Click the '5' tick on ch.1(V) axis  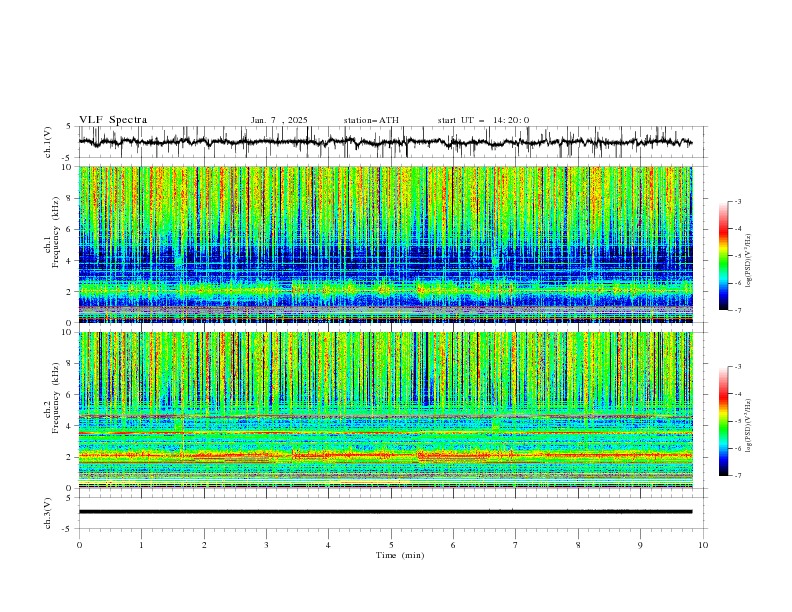[69, 127]
